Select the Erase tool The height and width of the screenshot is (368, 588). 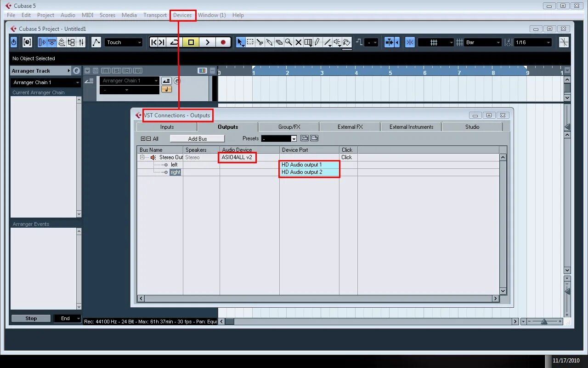(279, 42)
